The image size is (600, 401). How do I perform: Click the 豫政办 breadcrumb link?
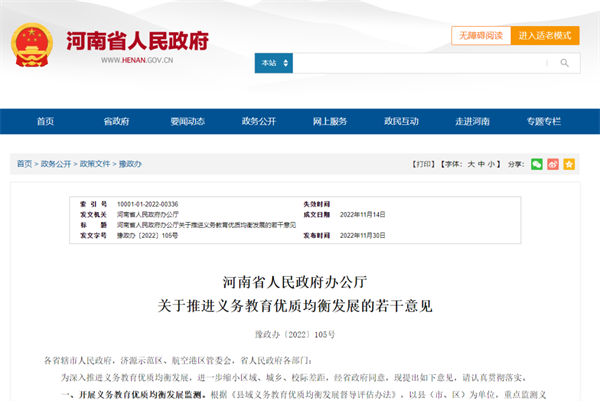click(130, 164)
